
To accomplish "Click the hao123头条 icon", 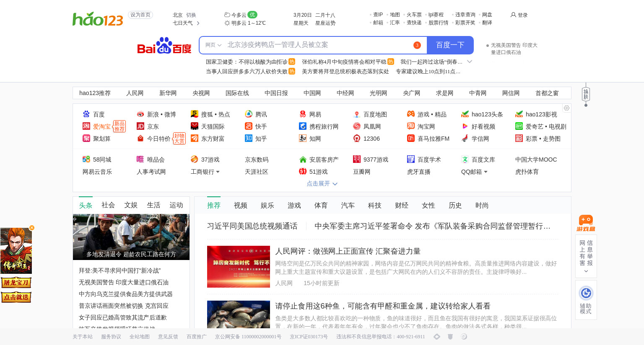I will 465,114.
